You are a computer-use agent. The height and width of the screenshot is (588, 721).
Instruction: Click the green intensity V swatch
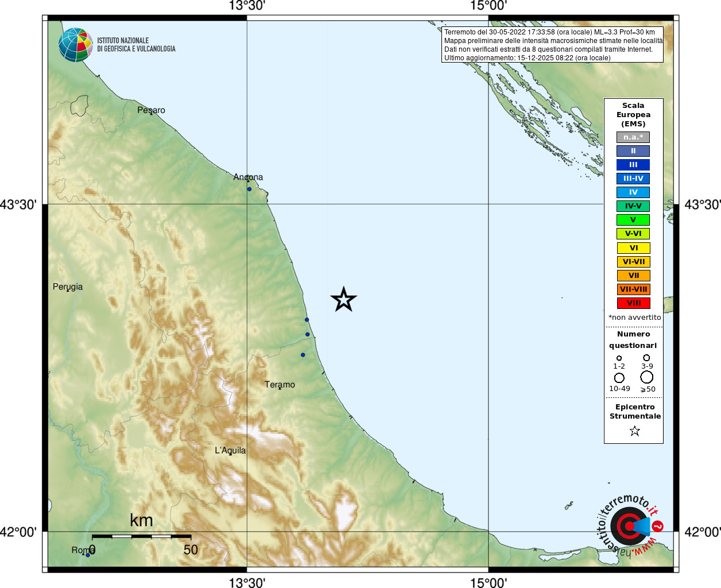[633, 220]
